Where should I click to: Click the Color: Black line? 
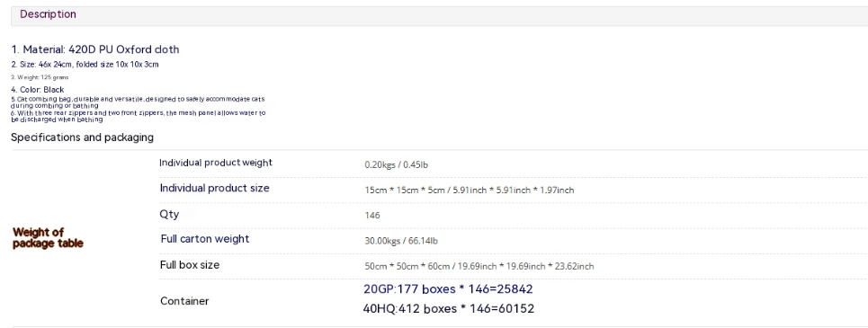[x=38, y=89]
